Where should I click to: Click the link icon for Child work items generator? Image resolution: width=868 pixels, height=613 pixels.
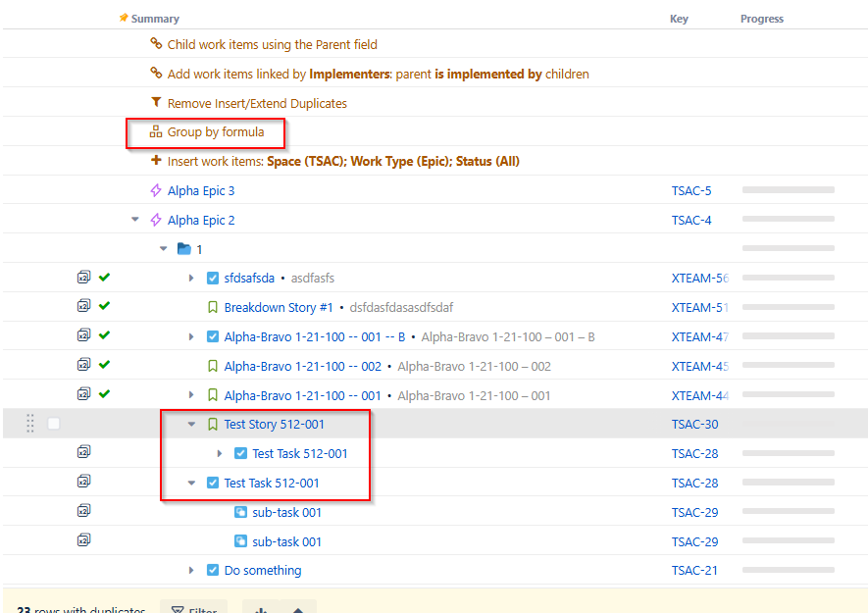(x=156, y=43)
